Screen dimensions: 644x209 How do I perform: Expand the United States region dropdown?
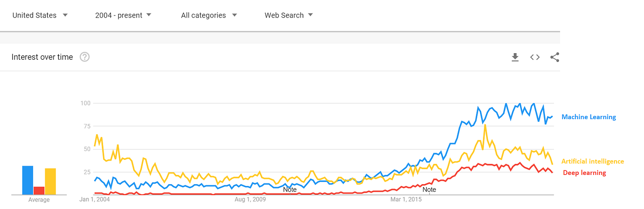[40, 15]
